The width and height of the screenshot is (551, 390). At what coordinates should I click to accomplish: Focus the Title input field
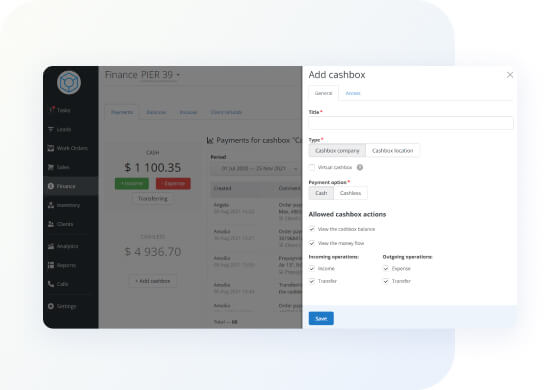411,123
